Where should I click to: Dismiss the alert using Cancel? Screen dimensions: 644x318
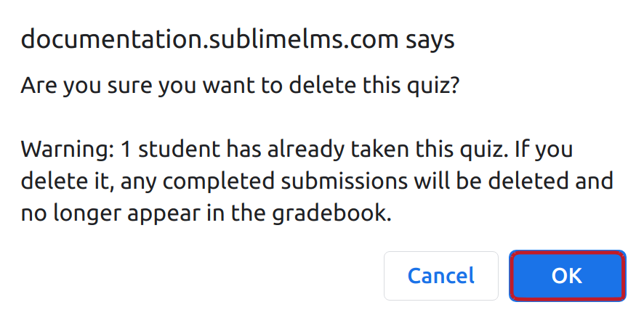pyautogui.click(x=440, y=276)
